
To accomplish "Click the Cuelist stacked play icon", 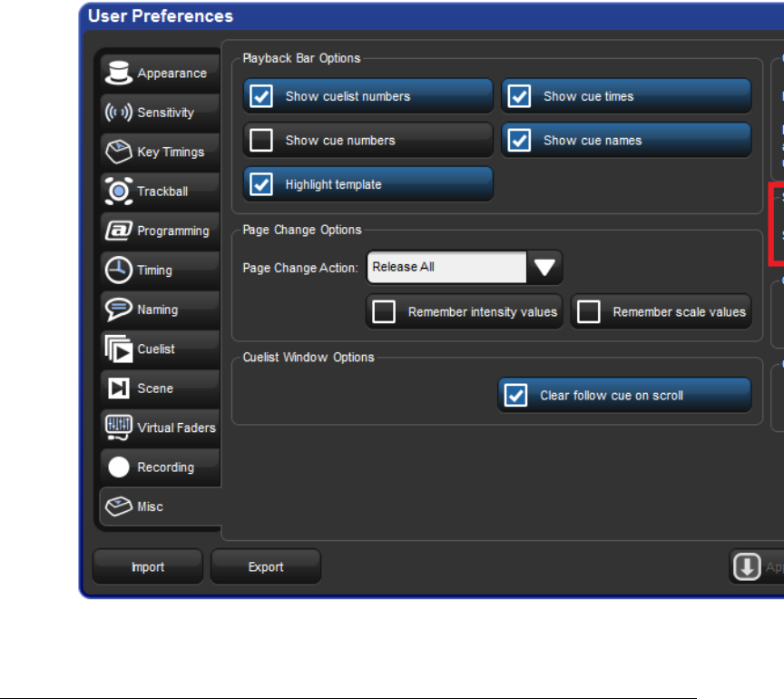I will (119, 349).
